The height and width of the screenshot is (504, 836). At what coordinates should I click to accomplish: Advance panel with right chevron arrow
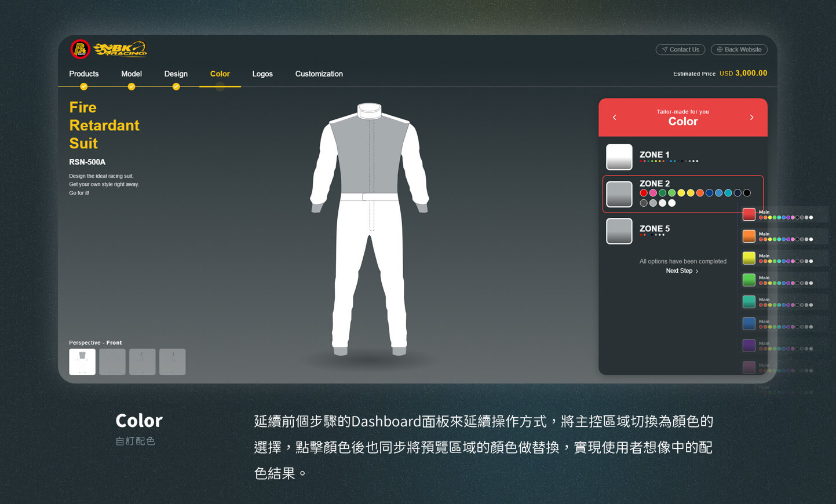coord(751,118)
